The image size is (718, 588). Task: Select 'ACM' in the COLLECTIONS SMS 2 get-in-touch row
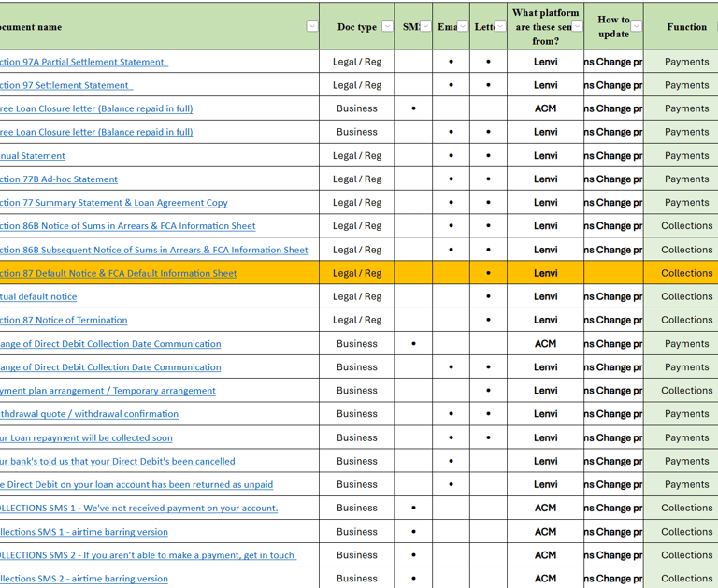pyautogui.click(x=545, y=555)
